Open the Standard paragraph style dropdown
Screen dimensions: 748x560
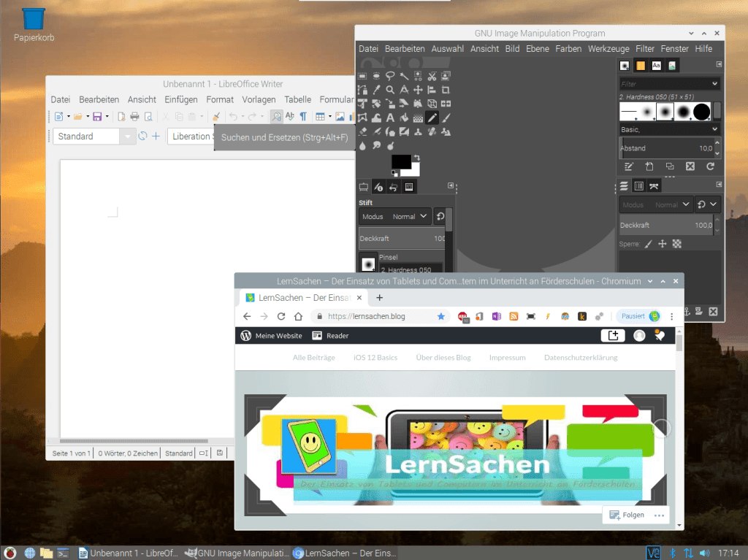[129, 137]
